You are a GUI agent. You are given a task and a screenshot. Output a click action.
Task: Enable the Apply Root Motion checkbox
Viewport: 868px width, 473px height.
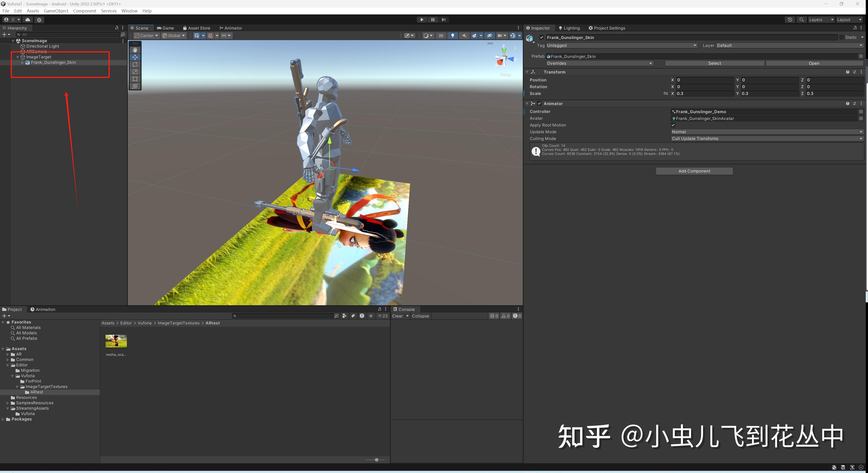pos(673,125)
